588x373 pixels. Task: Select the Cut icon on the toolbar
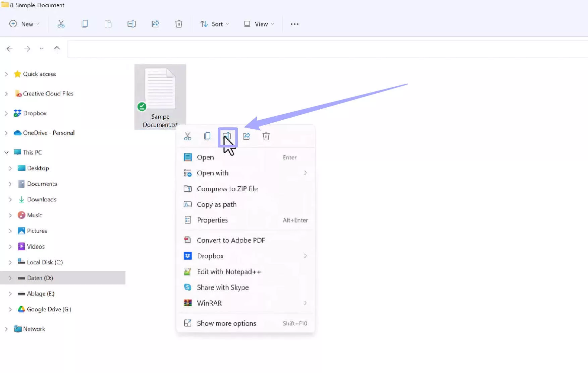click(x=61, y=24)
